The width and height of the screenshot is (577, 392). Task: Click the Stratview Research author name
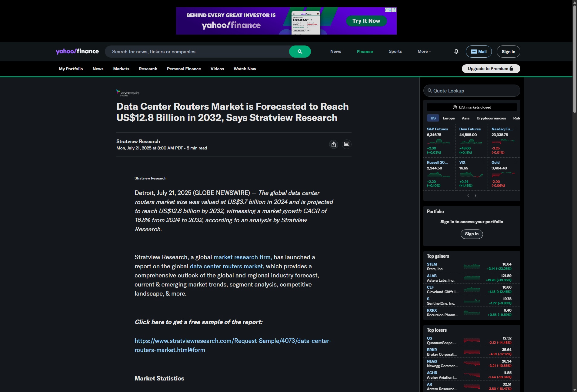138,142
